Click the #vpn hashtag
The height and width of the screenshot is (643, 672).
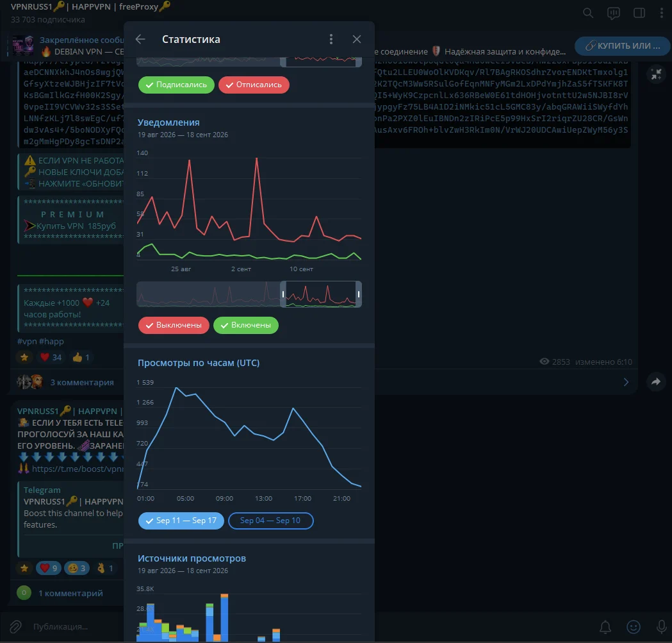point(27,342)
